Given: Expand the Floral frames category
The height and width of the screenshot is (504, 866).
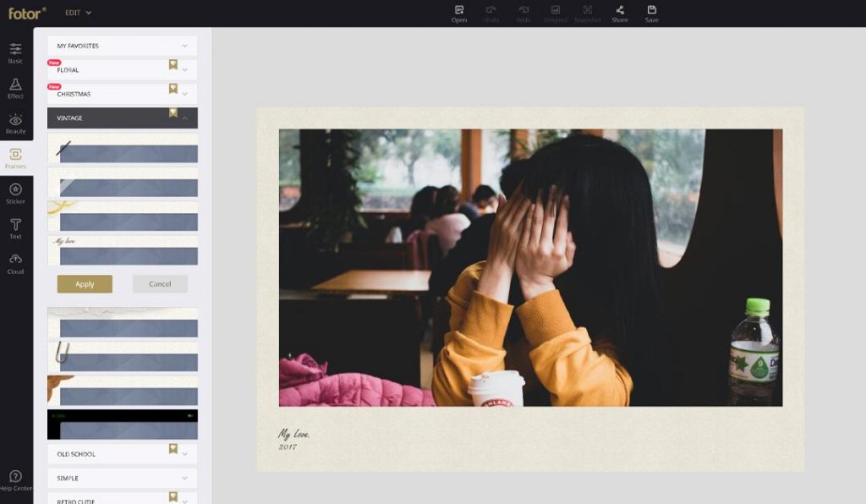Looking at the screenshot, I should coord(123,70).
